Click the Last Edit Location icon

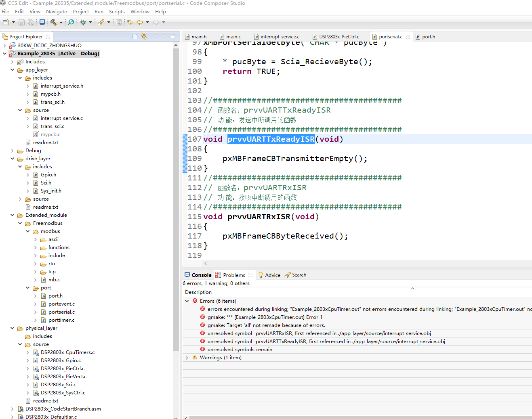[130, 22]
